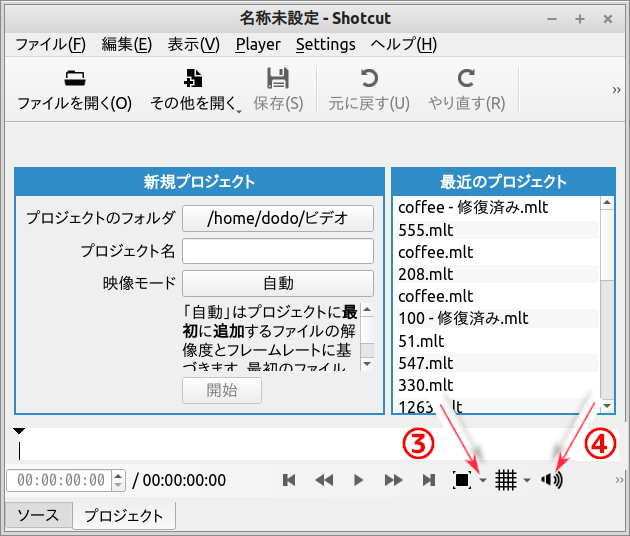630x536 pixels.
Task: Open the Settings menu
Action: coord(325,44)
